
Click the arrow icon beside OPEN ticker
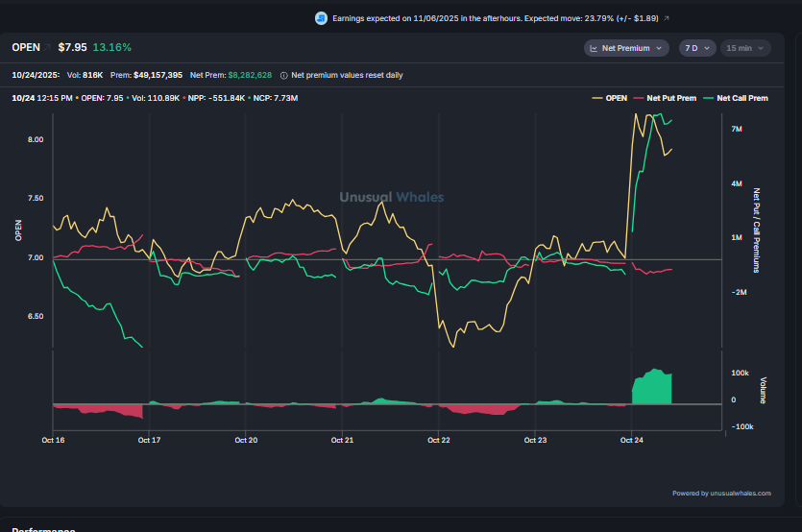tap(47, 48)
